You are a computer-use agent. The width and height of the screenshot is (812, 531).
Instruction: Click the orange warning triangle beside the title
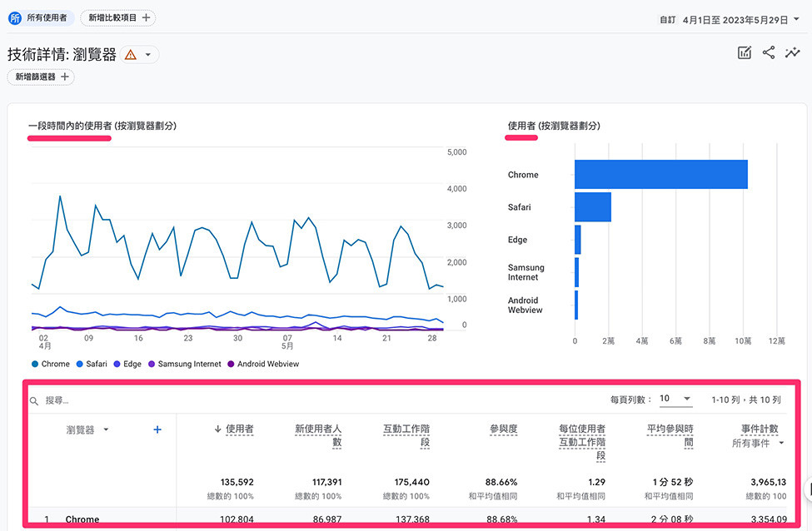pyautogui.click(x=131, y=54)
